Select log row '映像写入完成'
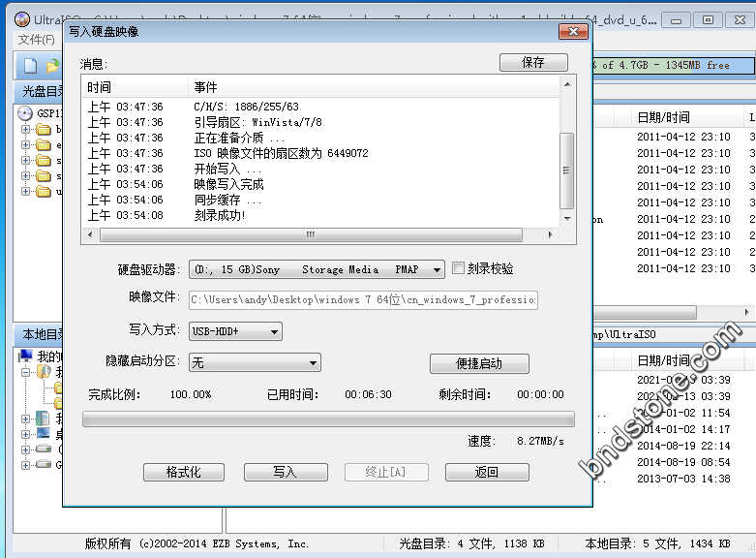756x558 pixels. tap(320, 184)
